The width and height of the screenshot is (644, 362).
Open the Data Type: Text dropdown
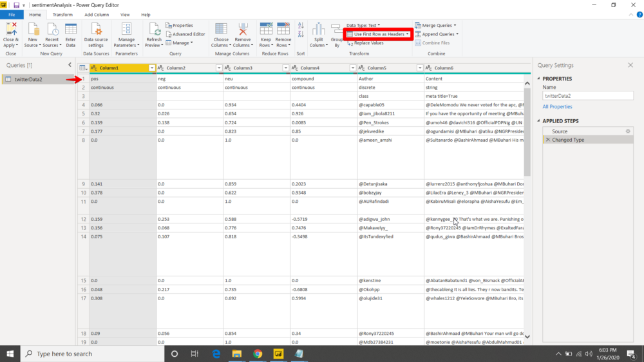(363, 26)
